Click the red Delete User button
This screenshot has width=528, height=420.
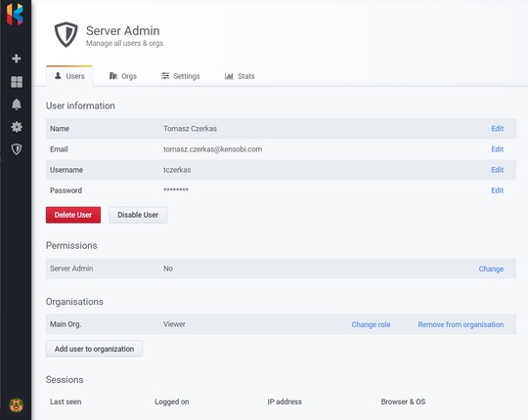click(x=73, y=215)
